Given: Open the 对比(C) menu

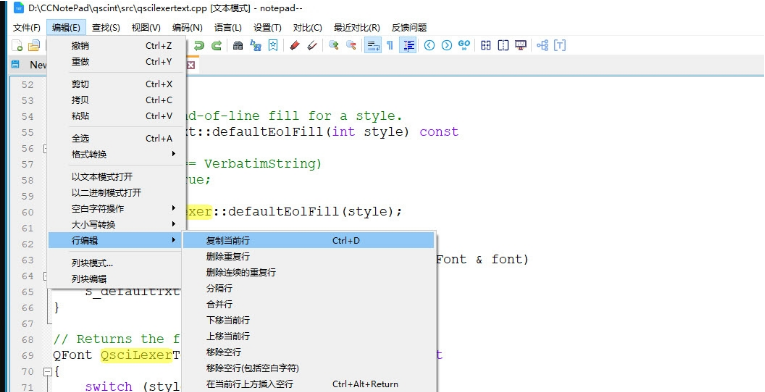Looking at the screenshot, I should pyautogui.click(x=307, y=28).
